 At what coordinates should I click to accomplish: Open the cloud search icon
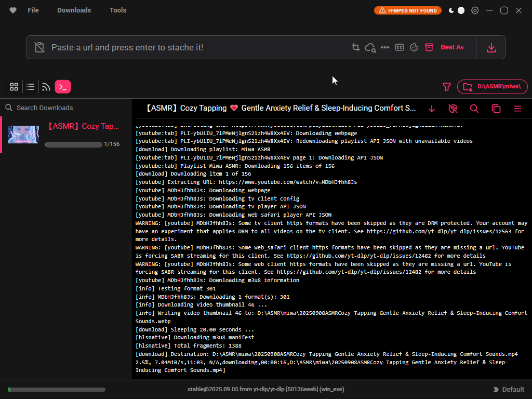tap(370, 47)
